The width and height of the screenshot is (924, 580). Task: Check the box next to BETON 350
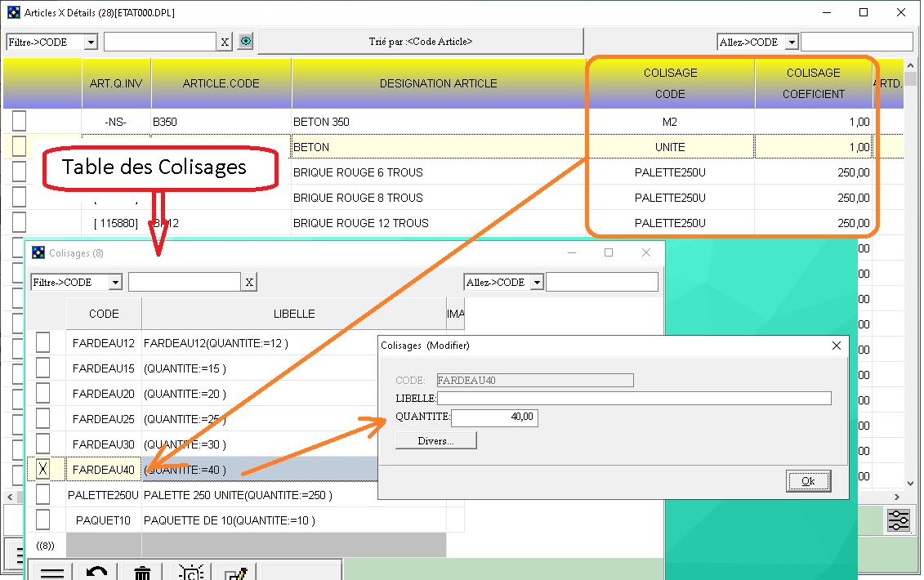point(19,122)
